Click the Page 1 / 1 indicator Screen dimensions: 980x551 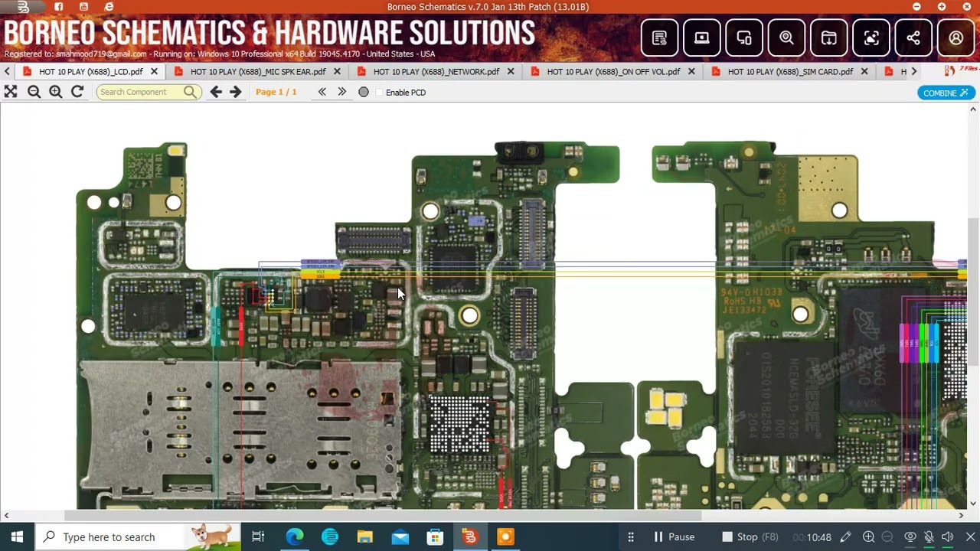(276, 92)
